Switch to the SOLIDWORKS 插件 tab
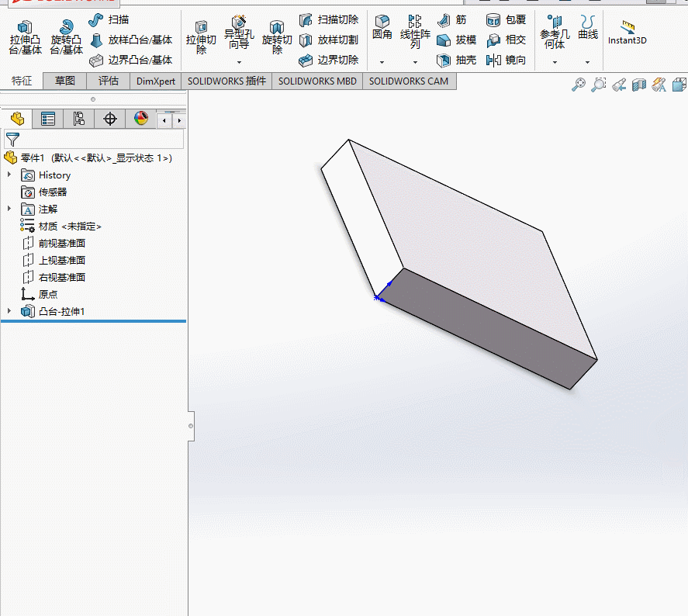The height and width of the screenshot is (616, 688). [x=226, y=81]
